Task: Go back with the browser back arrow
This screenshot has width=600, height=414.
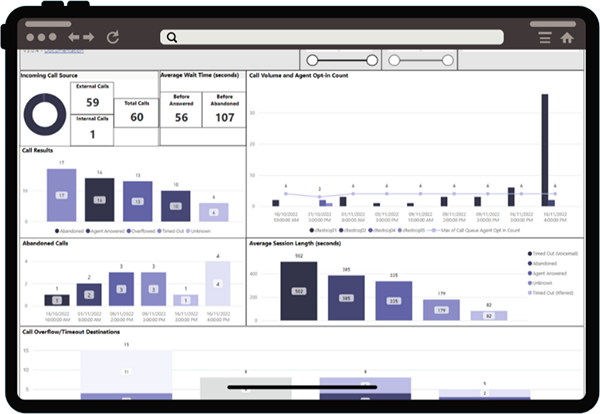Action: (x=73, y=37)
